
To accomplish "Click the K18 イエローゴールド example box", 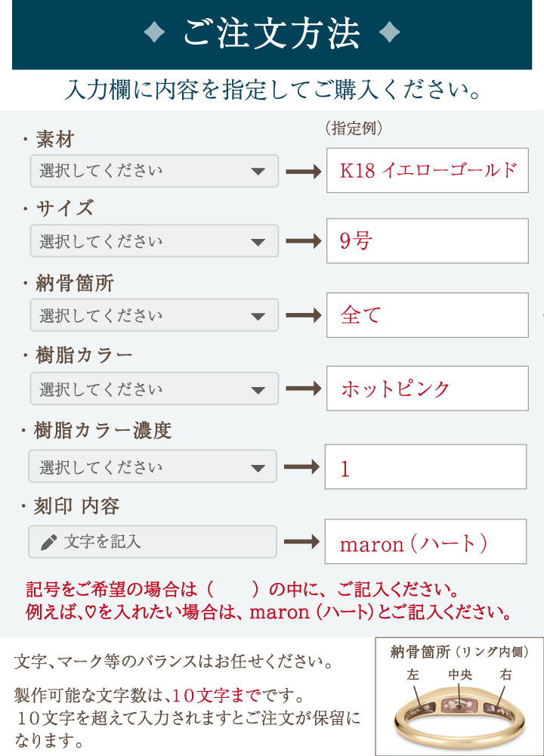I will 427,170.
